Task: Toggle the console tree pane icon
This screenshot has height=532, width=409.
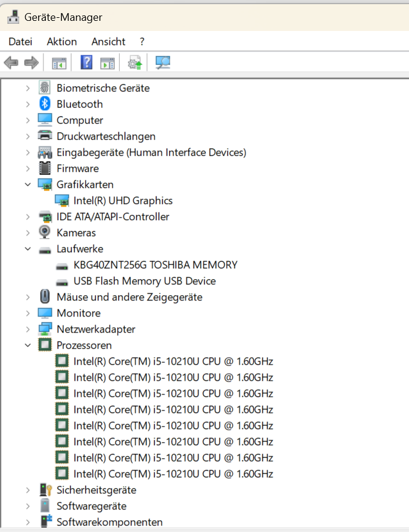Action: tap(59, 64)
